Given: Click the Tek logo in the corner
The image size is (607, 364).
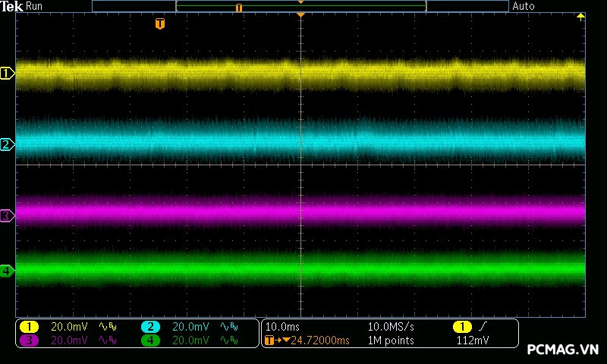Looking at the screenshot, I should click(12, 6).
